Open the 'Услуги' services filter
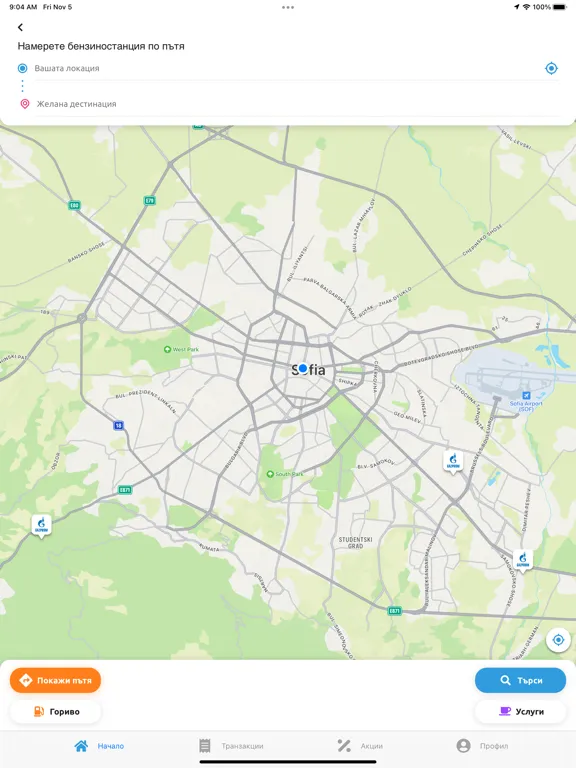The image size is (576, 768). 520,711
